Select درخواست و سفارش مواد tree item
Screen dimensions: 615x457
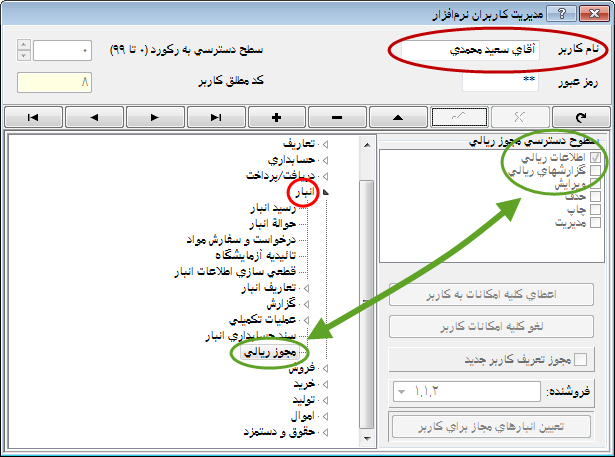point(241,240)
